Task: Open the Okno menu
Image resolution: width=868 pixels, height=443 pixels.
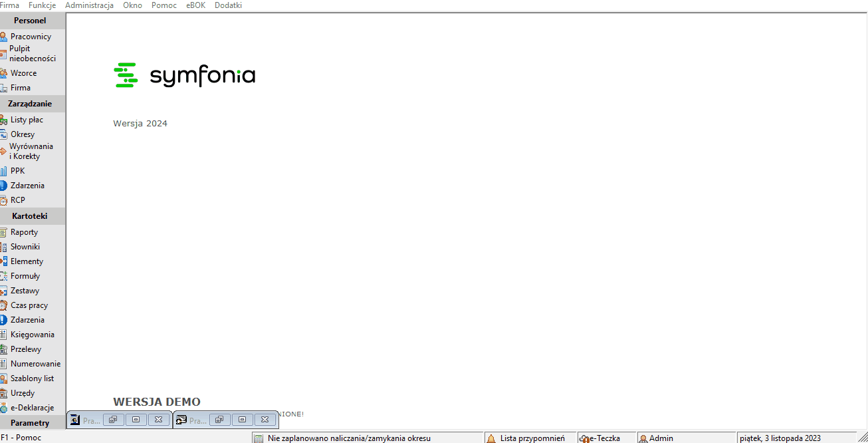Action: click(x=132, y=5)
